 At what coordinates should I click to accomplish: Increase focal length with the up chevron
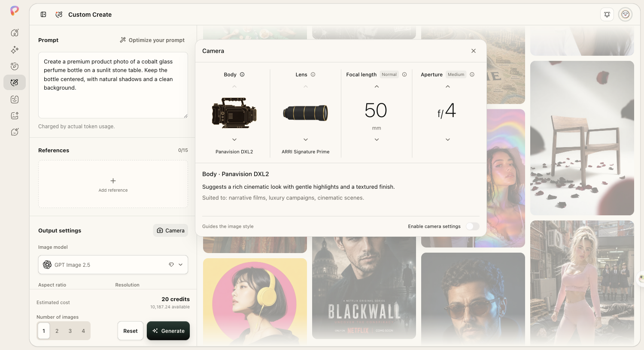click(377, 87)
